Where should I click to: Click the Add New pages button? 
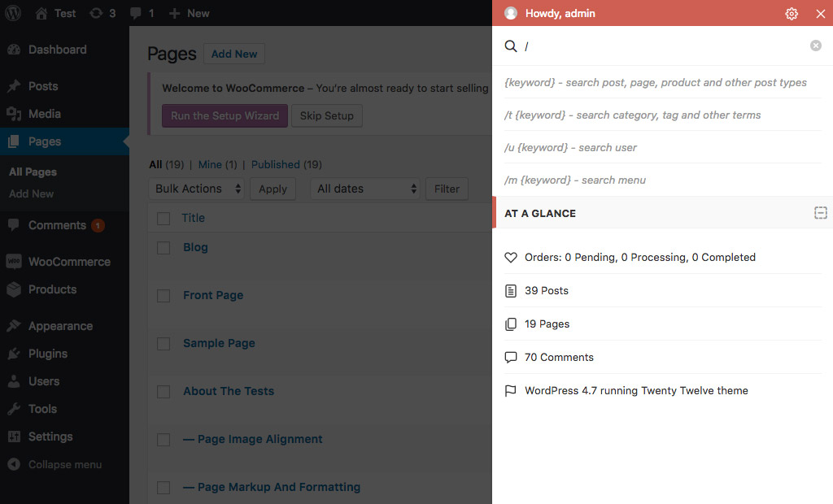pyautogui.click(x=234, y=54)
